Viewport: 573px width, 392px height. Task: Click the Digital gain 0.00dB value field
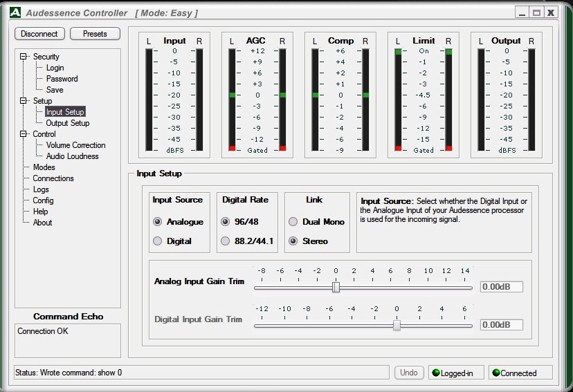[501, 325]
